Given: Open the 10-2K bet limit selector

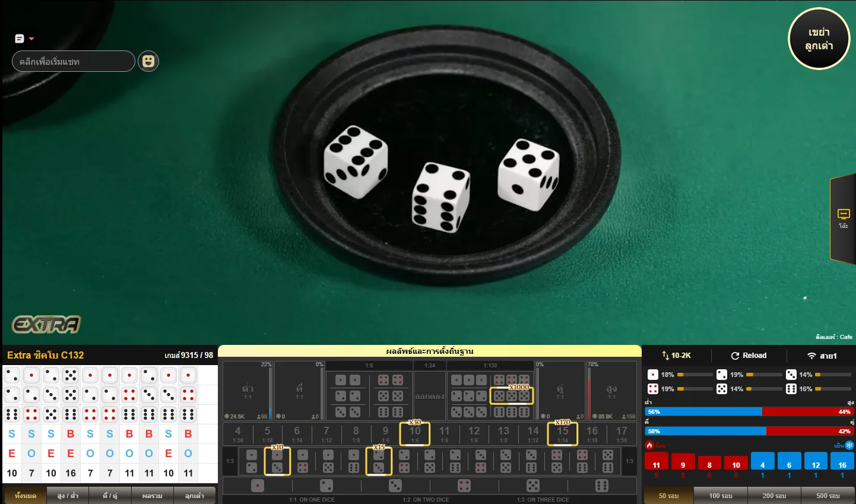Looking at the screenshot, I should coord(676,356).
